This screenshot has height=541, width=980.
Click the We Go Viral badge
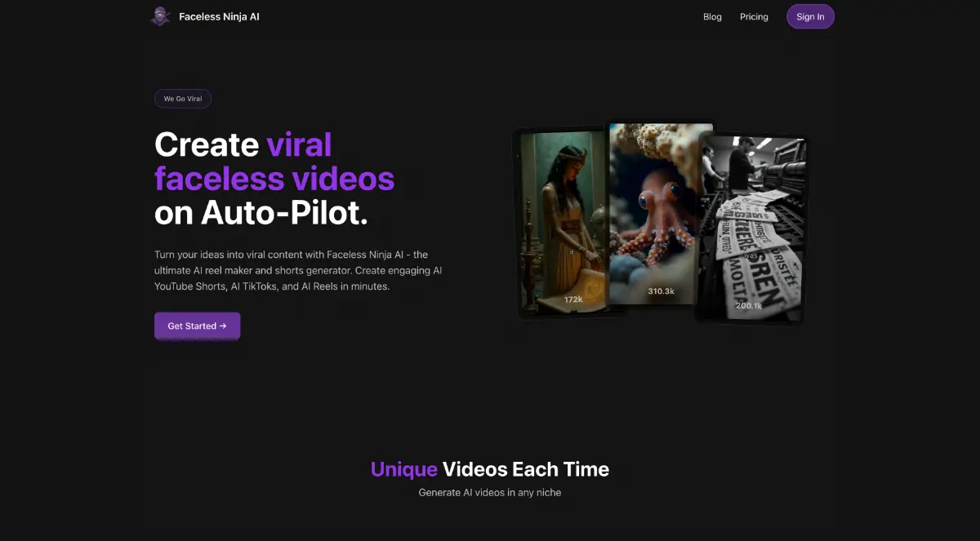point(183,99)
